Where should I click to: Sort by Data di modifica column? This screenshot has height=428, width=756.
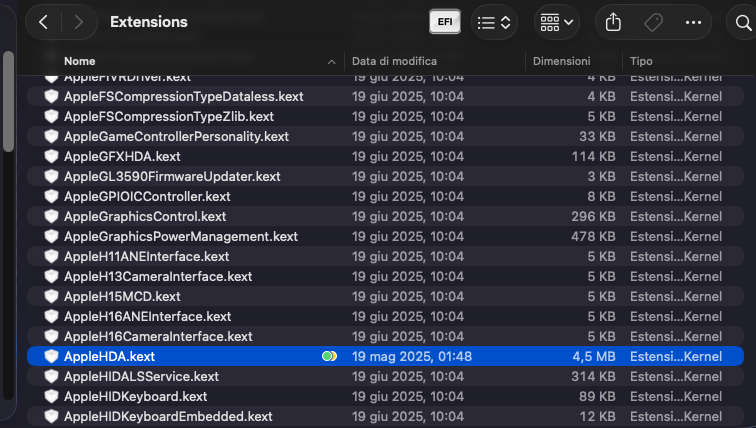(x=394, y=61)
